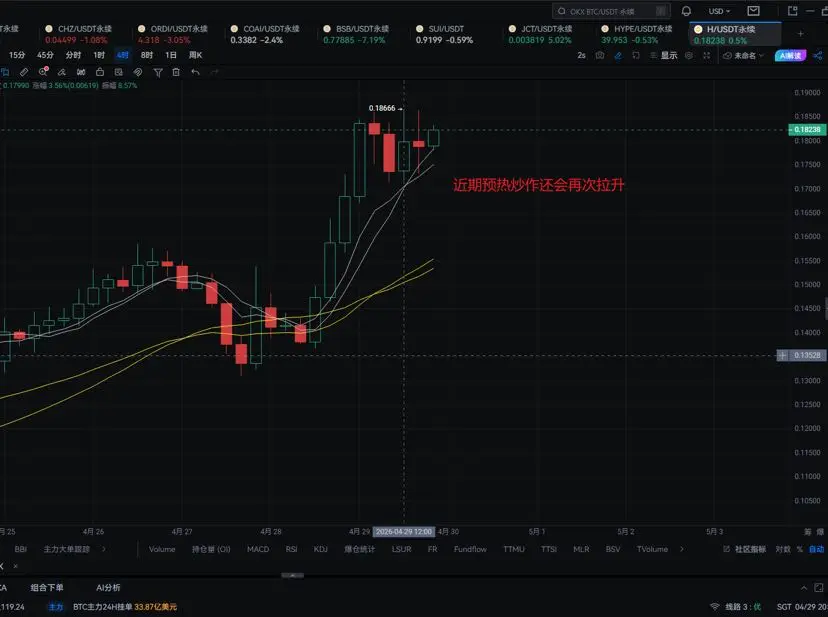Click the bottom panel maximize icon
This screenshot has height=617, width=828.
point(818,587)
